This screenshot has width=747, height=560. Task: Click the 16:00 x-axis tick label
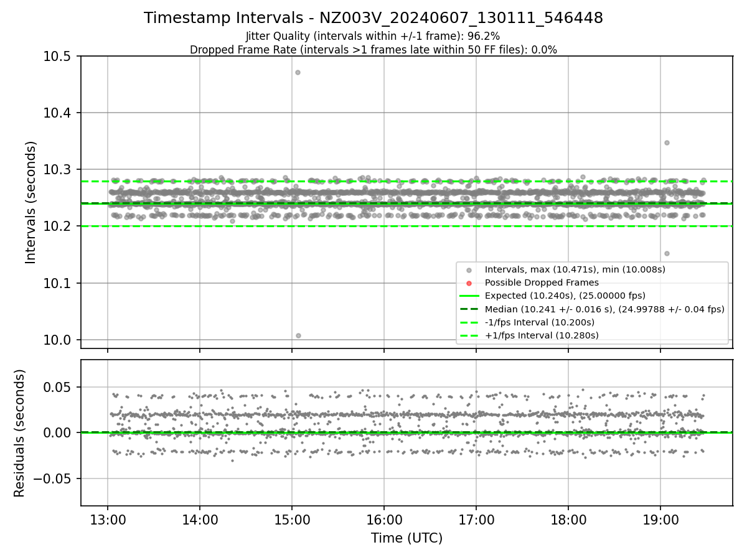384,519
